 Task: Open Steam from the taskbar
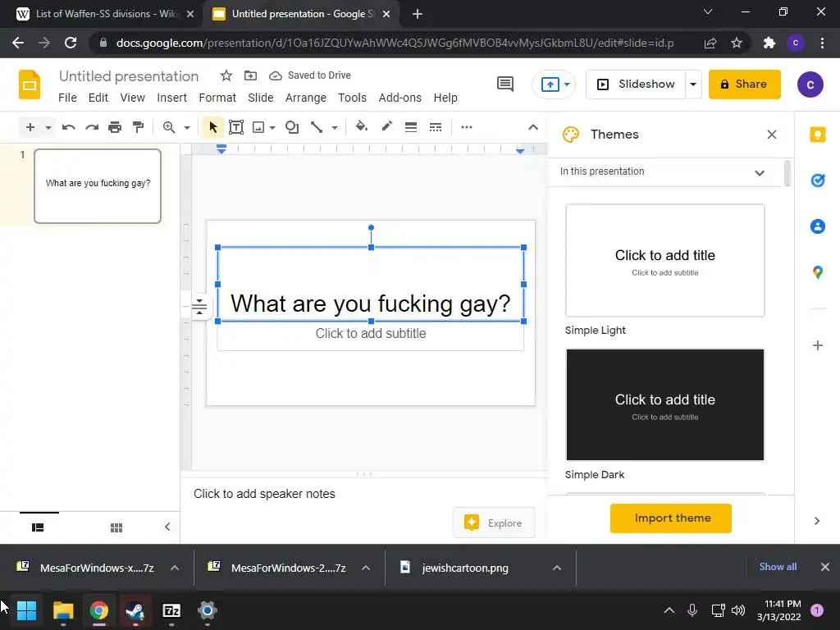click(x=135, y=610)
